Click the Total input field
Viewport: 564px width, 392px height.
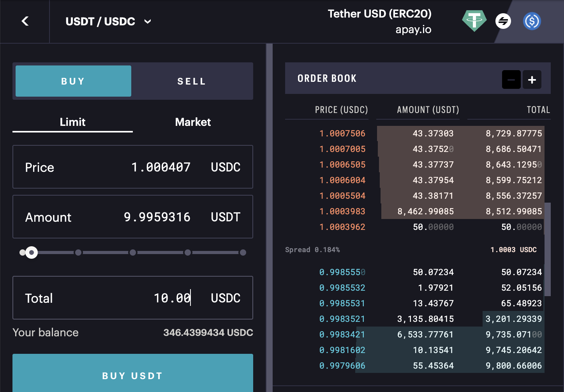tap(133, 298)
